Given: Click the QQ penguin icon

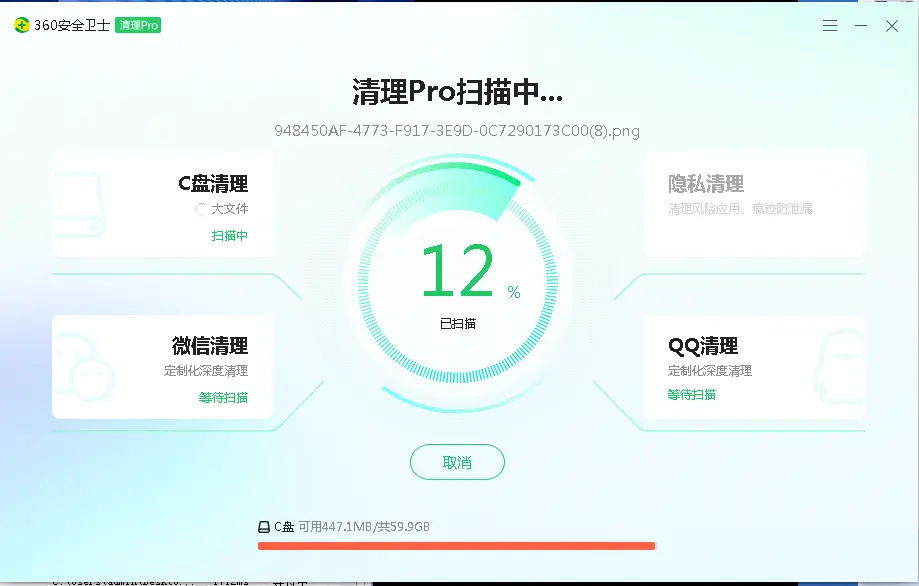Looking at the screenshot, I should coord(839,367).
